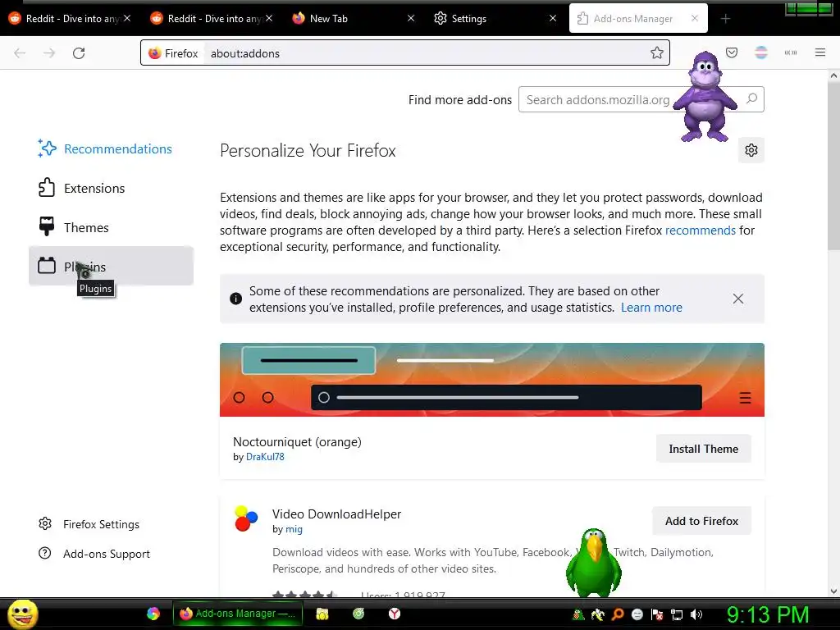Viewport: 840px width, 630px height.
Task: Click the info icon on personalization notice
Action: pos(235,299)
